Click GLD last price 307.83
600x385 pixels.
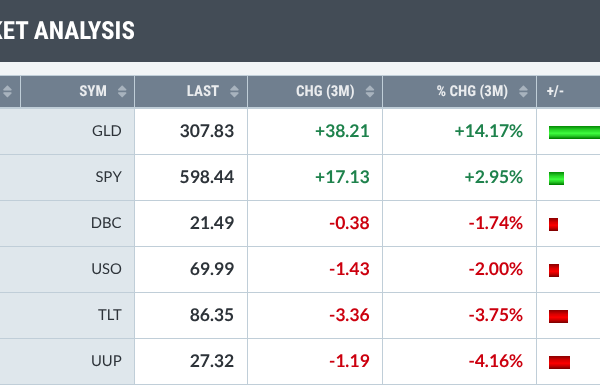207,131
